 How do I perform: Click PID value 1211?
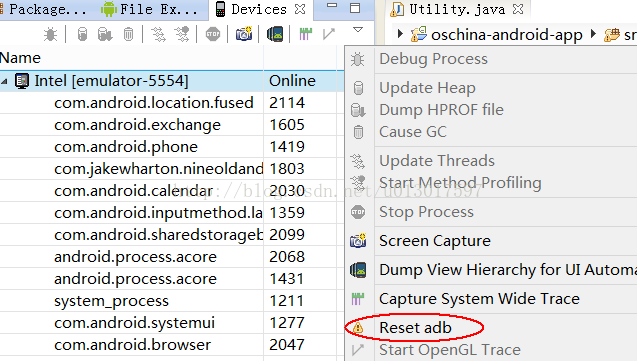tap(287, 301)
